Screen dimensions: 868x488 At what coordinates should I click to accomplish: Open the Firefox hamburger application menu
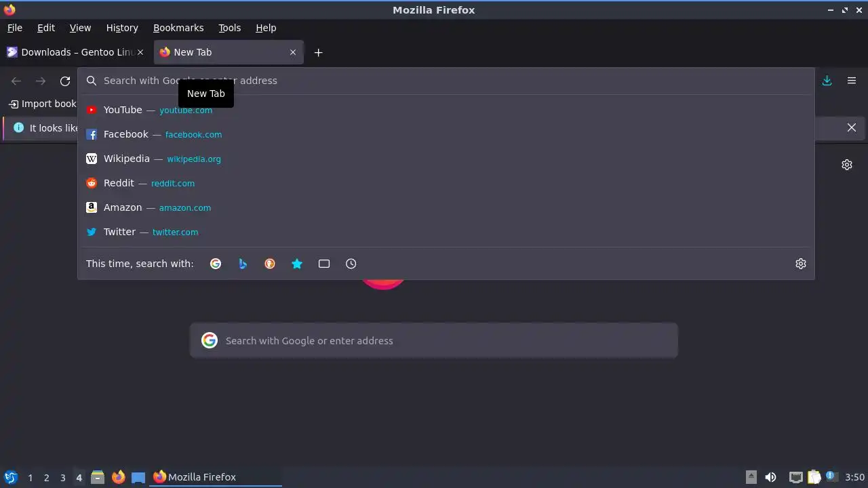coord(852,81)
